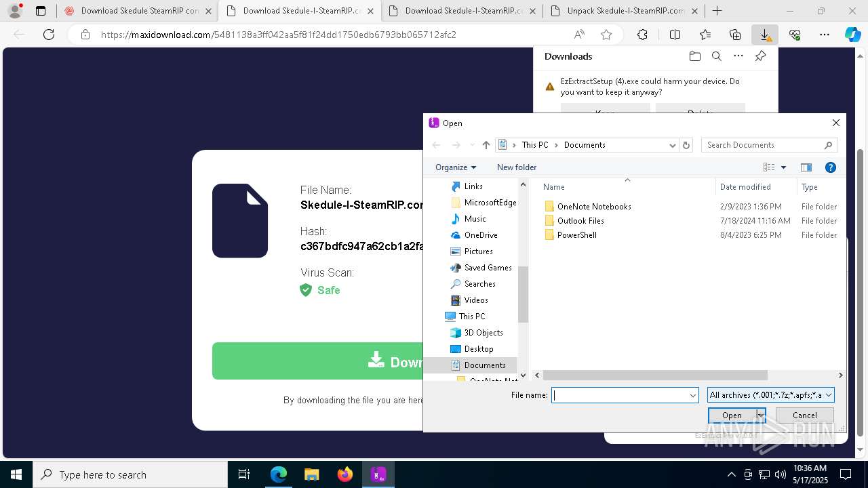Select Music in navigation tree
This screenshot has width=868, height=488.
click(x=475, y=219)
